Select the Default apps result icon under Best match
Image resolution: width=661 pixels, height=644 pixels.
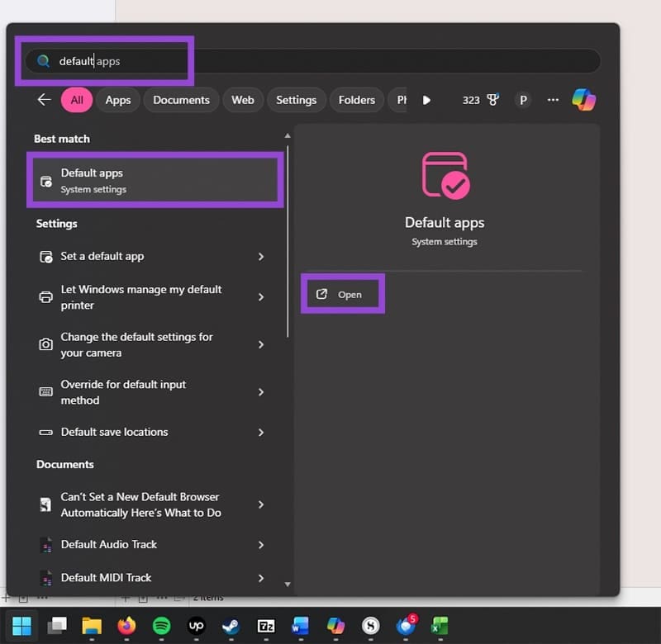tap(48, 180)
